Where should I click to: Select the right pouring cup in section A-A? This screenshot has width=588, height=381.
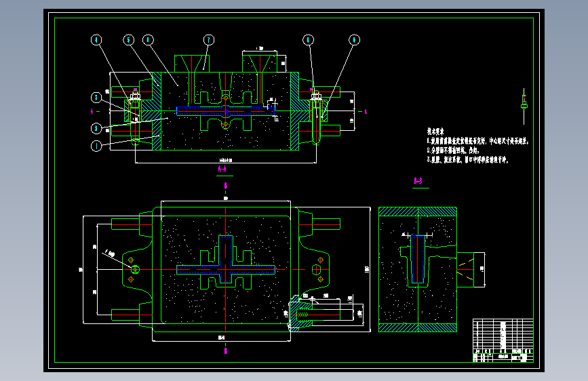pos(260,64)
